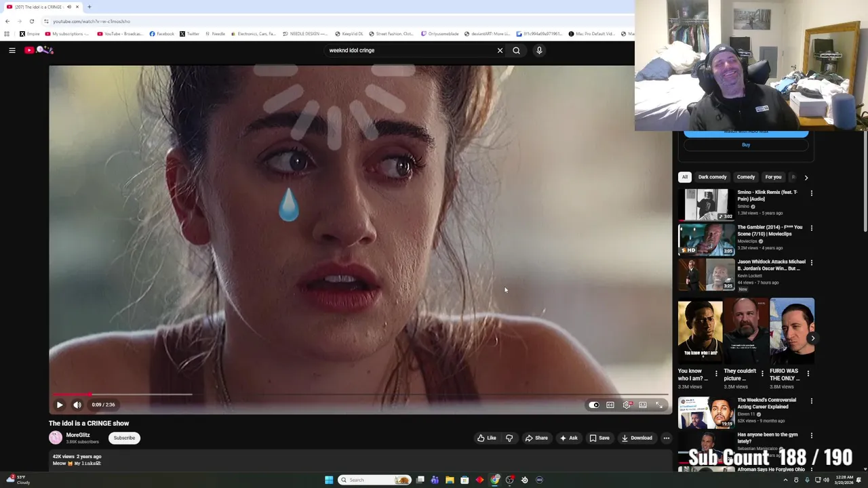Viewport: 868px width, 488px height.
Task: Open the KeepVid DL bookmark
Action: click(350, 34)
